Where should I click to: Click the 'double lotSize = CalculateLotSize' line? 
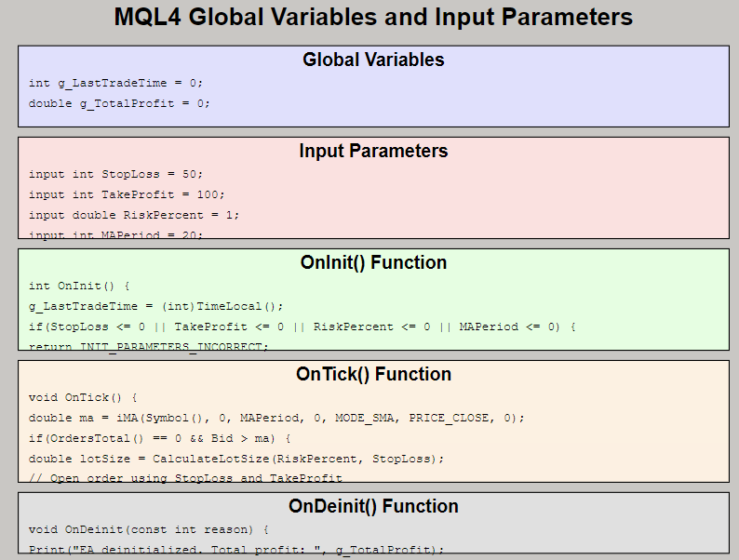tap(236, 459)
